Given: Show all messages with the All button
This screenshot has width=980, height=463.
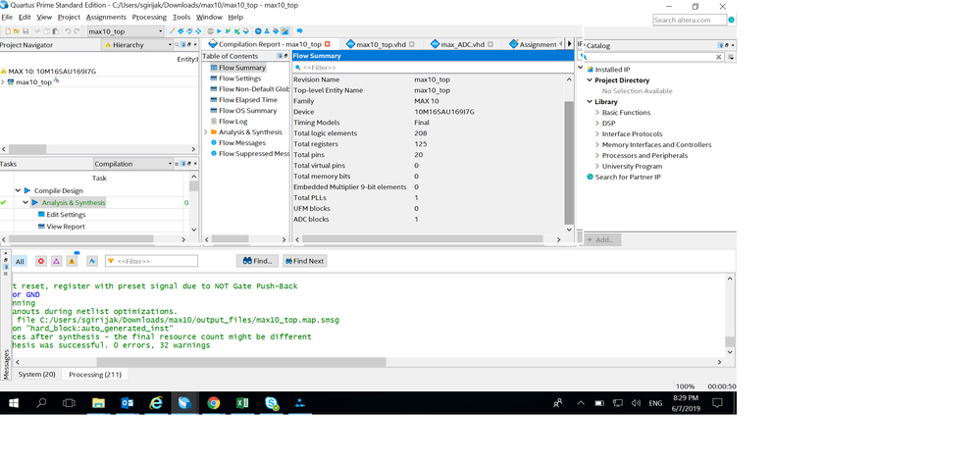Looking at the screenshot, I should coord(20,261).
